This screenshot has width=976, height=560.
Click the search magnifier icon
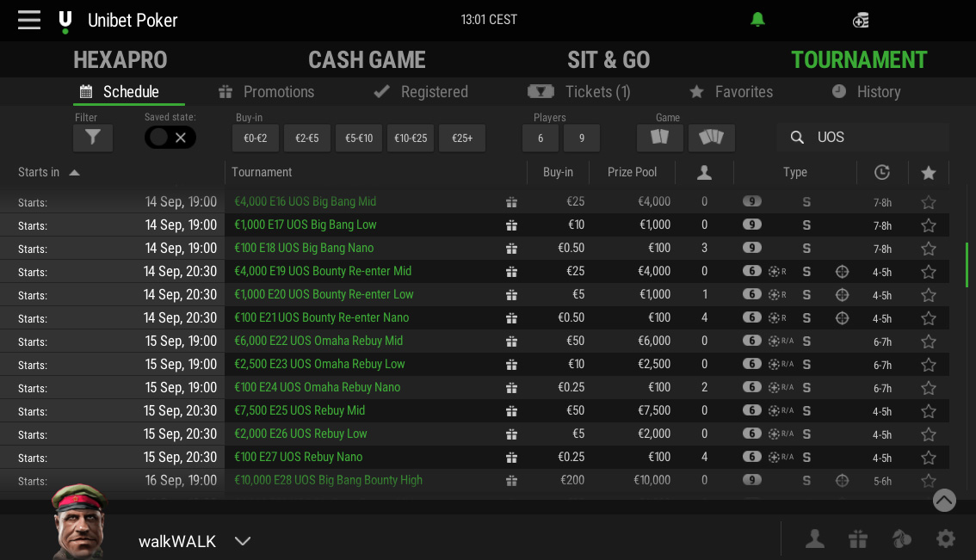pos(797,138)
